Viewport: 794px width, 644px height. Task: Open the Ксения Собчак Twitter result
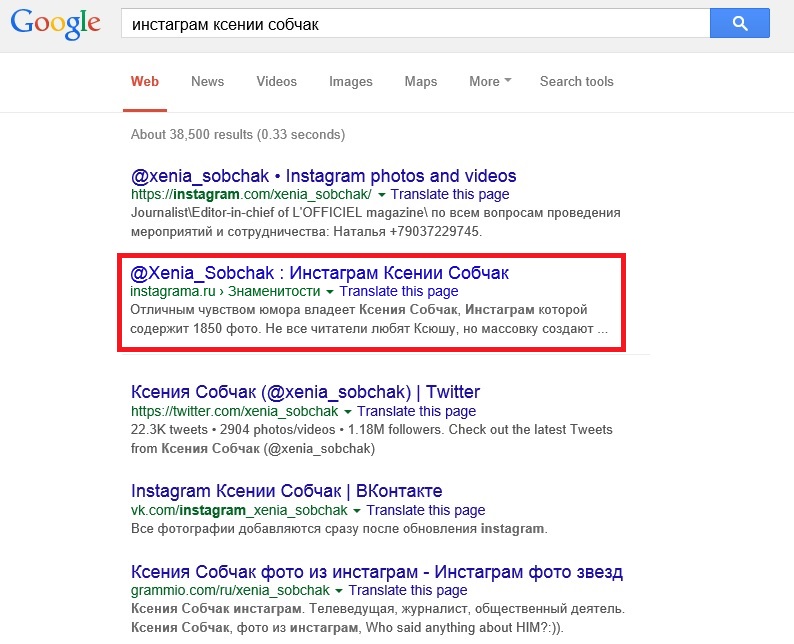coord(305,392)
